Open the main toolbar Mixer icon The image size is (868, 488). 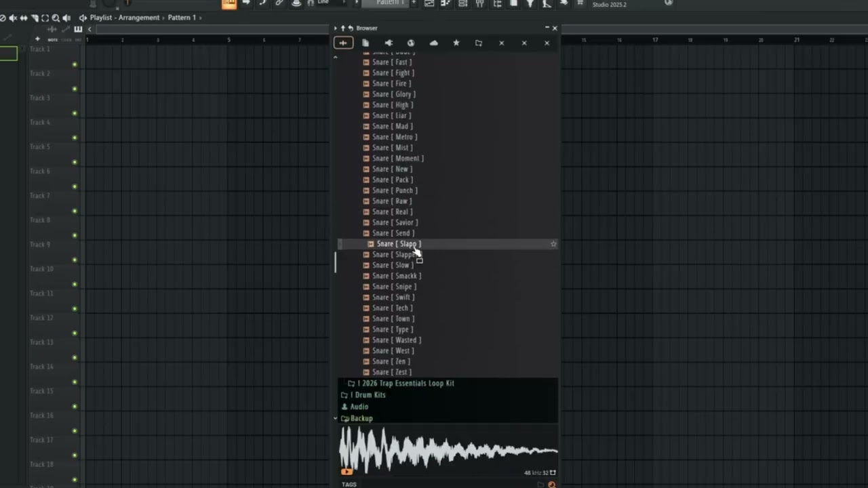(479, 3)
